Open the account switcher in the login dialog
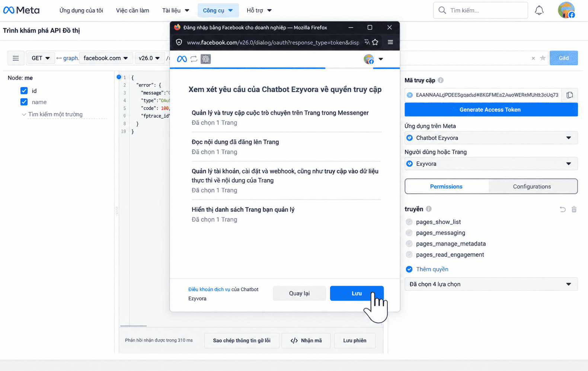This screenshot has height=371, width=588. [374, 59]
